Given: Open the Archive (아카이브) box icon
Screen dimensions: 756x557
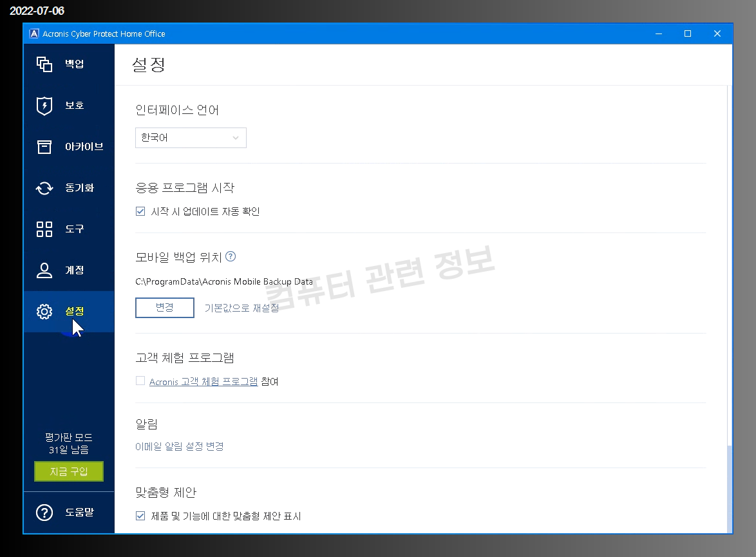Looking at the screenshot, I should pyautogui.click(x=44, y=147).
